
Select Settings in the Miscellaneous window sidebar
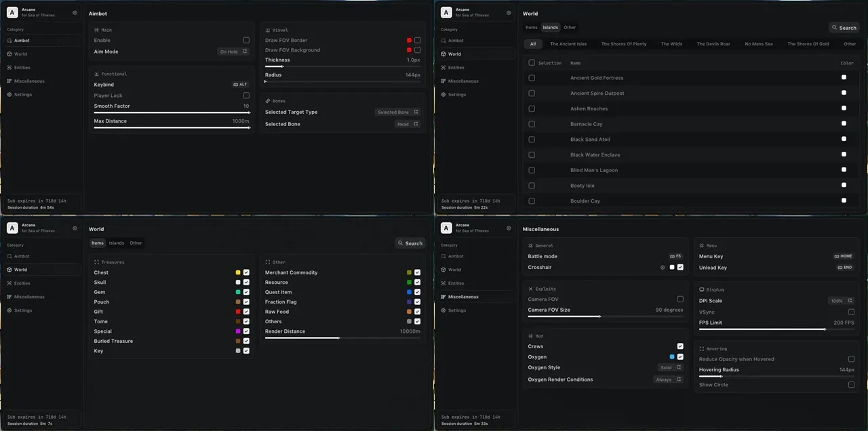pos(457,310)
